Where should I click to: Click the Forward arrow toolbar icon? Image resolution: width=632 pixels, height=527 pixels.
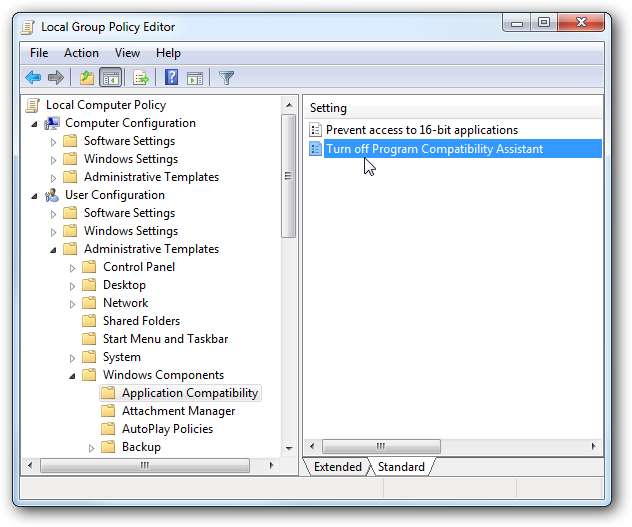click(x=56, y=77)
